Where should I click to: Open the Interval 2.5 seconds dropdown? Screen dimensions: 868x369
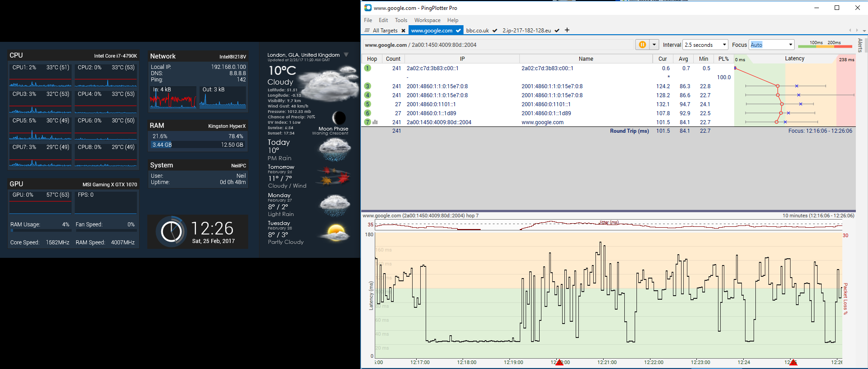click(x=705, y=45)
